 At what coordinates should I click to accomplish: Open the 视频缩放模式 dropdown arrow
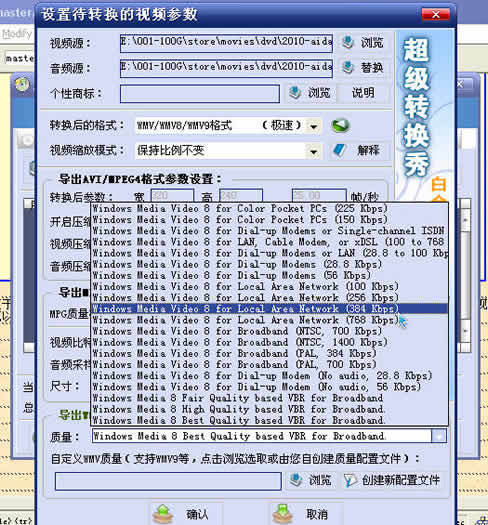tap(314, 152)
